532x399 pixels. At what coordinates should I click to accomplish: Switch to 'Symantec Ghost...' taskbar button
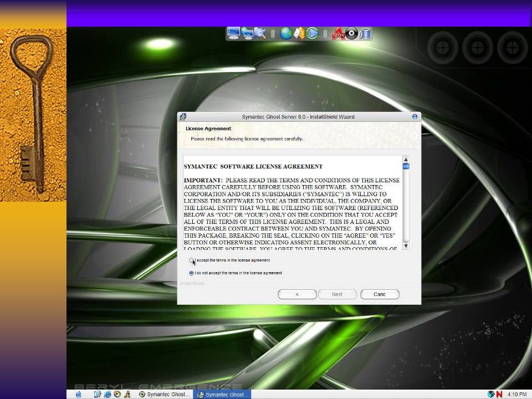coord(164,394)
